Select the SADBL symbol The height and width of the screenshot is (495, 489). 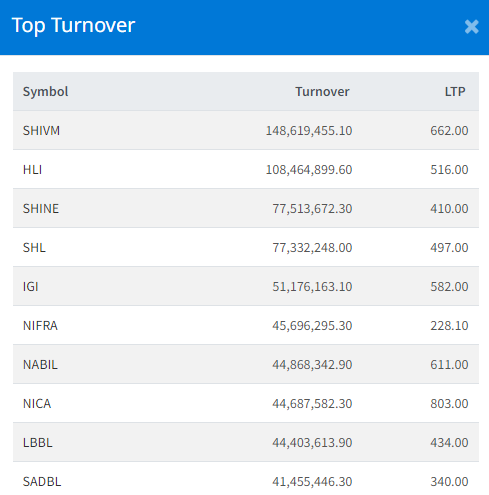pos(42,481)
